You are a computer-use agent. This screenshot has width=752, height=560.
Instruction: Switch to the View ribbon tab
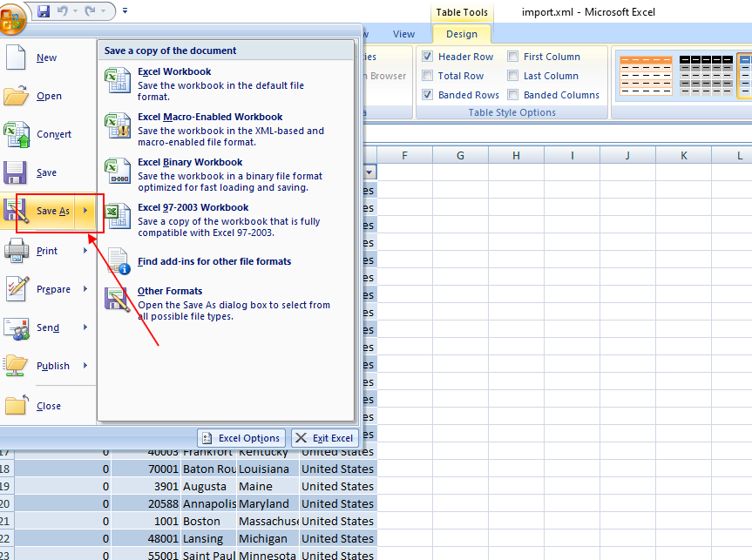403,34
